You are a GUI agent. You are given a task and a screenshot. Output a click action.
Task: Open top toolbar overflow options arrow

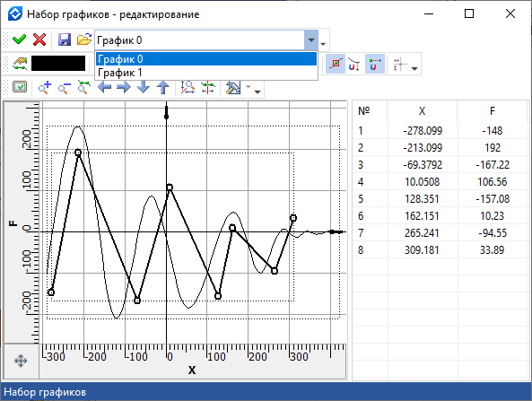pyautogui.click(x=323, y=44)
